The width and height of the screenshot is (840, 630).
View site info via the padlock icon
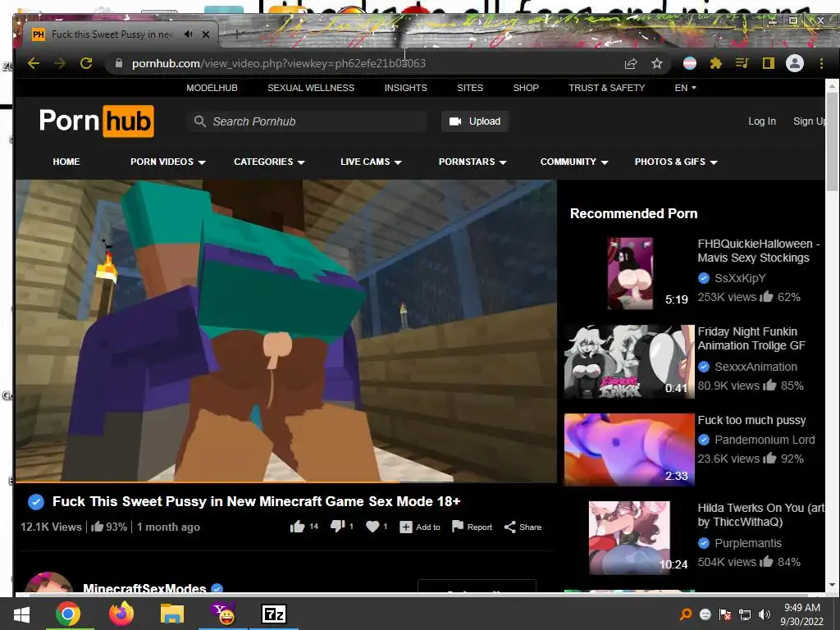[118, 63]
